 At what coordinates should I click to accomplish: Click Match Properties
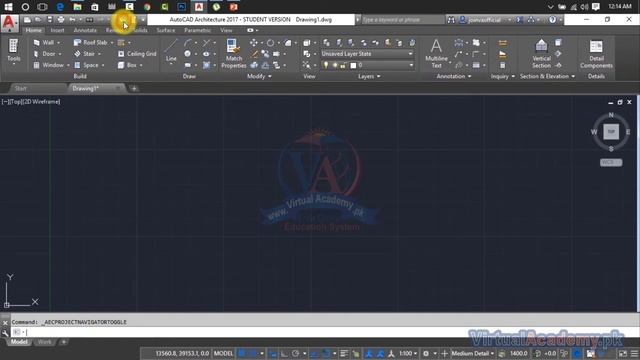[233, 54]
